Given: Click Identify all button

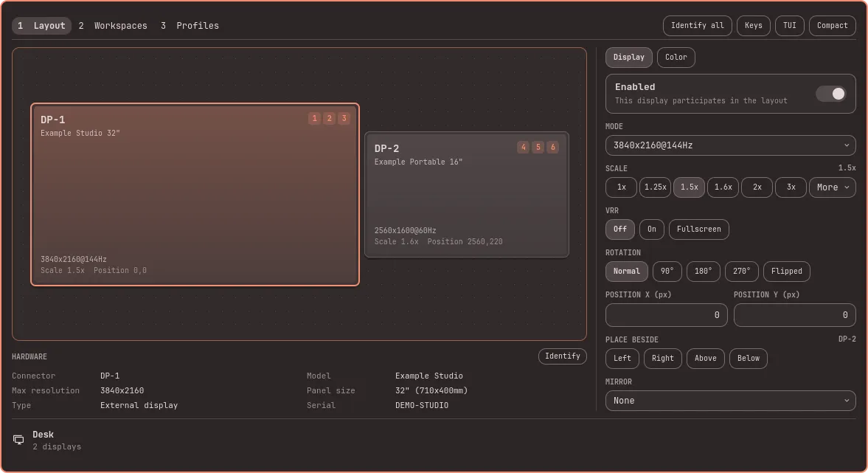Looking at the screenshot, I should tap(698, 26).
